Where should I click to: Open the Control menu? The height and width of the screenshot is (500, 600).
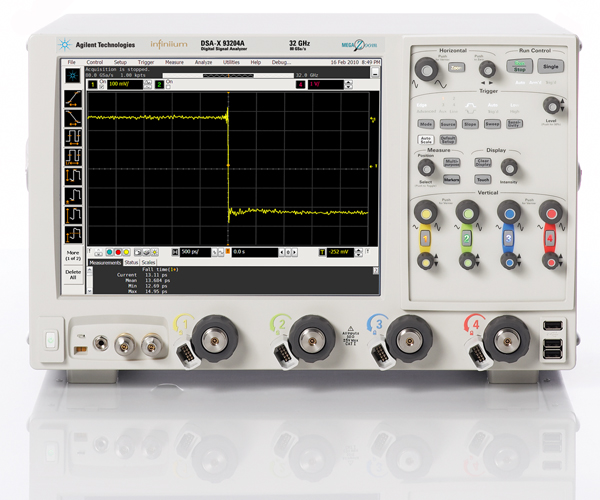pyautogui.click(x=95, y=62)
